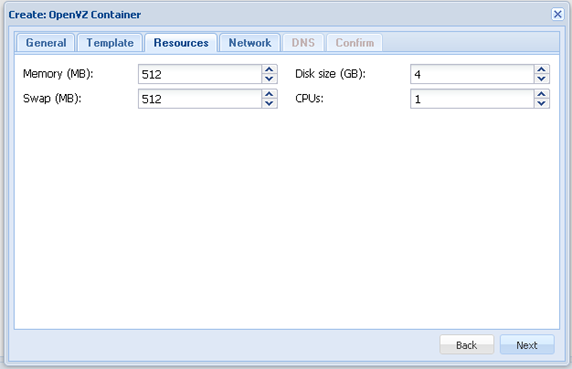
Task: Click the disabled DNS tab
Action: pos(303,43)
